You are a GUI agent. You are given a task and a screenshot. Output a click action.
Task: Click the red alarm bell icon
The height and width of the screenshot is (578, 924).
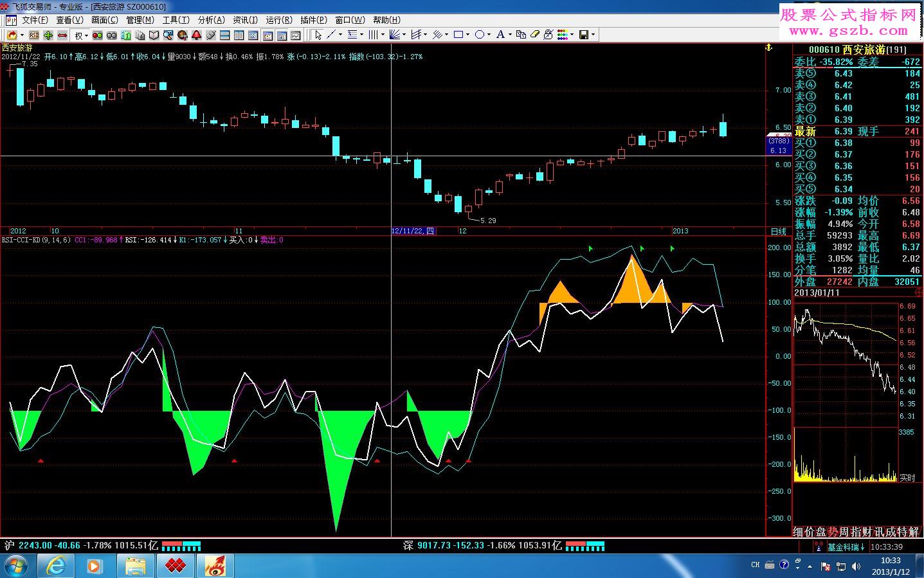point(197,35)
